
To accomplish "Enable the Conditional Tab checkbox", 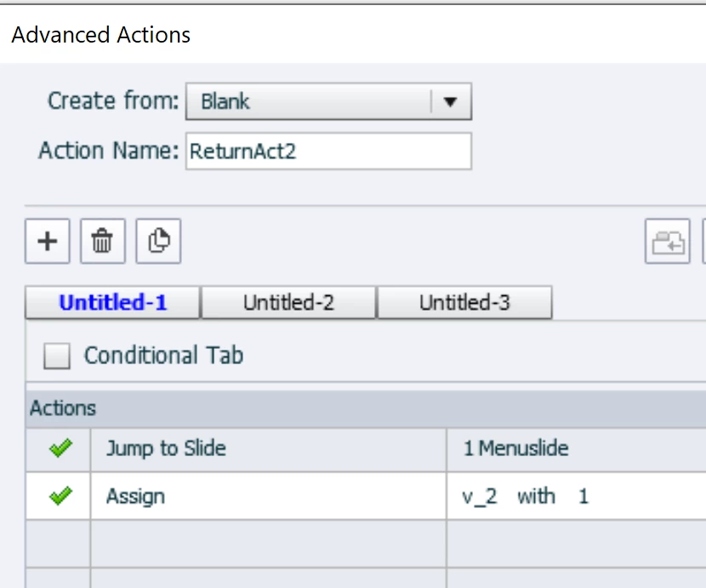I will coord(57,356).
